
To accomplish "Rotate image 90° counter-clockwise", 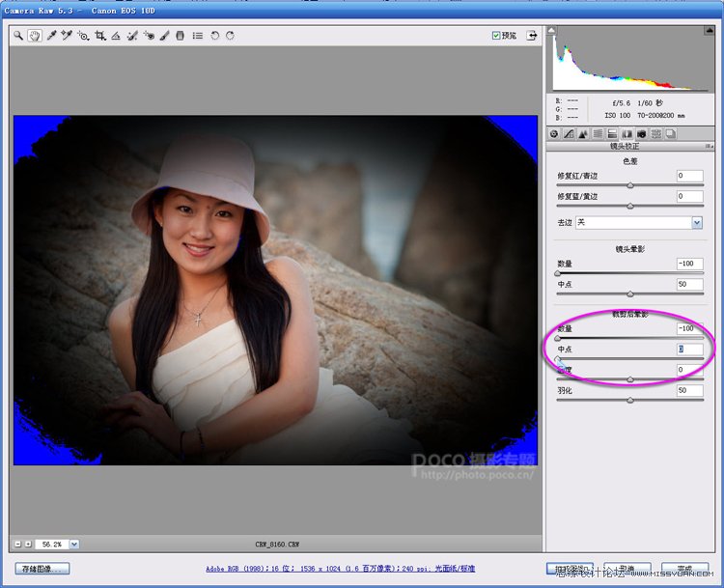I will point(214,36).
